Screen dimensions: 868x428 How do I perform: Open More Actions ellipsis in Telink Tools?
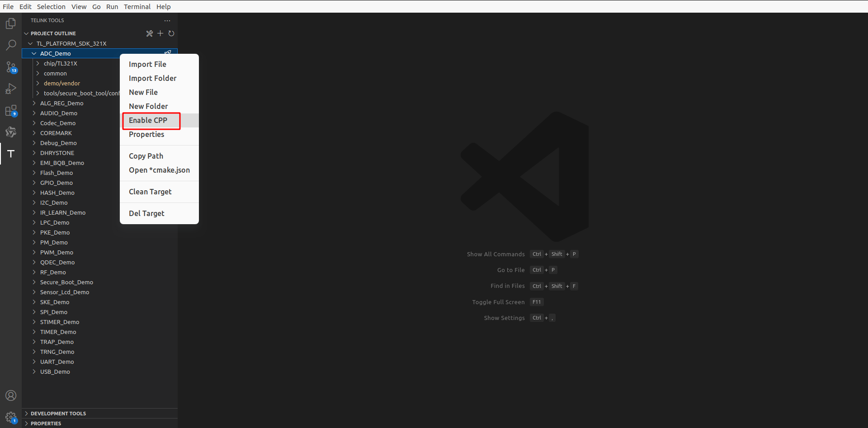167,20
